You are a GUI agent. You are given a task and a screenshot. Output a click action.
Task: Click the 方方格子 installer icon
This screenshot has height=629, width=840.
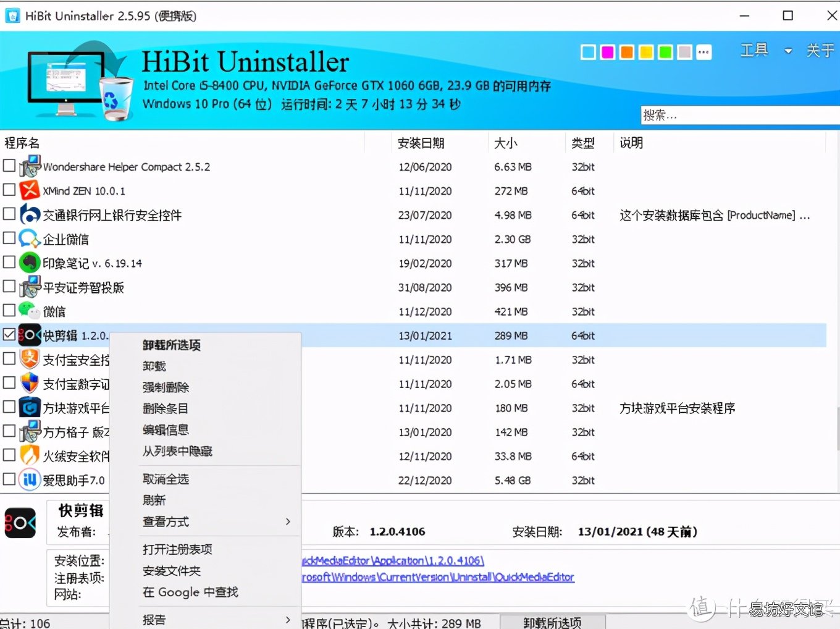tap(30, 431)
